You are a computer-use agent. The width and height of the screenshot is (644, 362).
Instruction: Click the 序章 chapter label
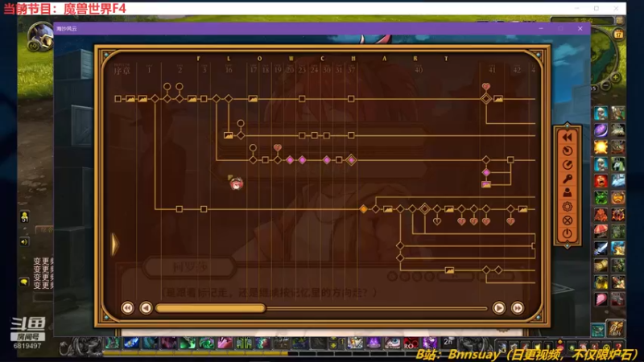coord(122,70)
